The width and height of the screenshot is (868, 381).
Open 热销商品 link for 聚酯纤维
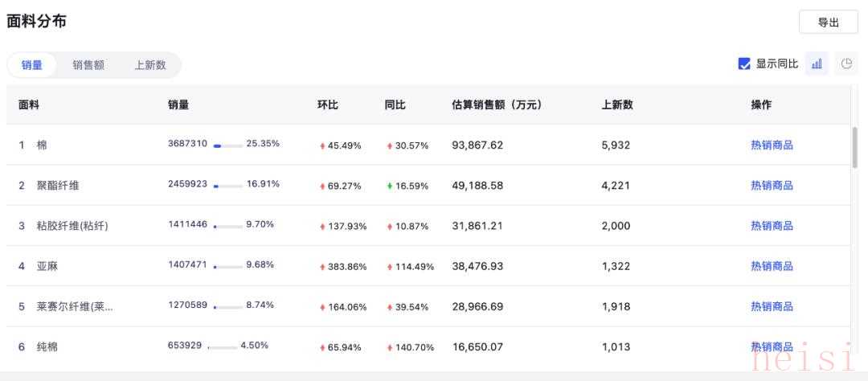pos(772,186)
